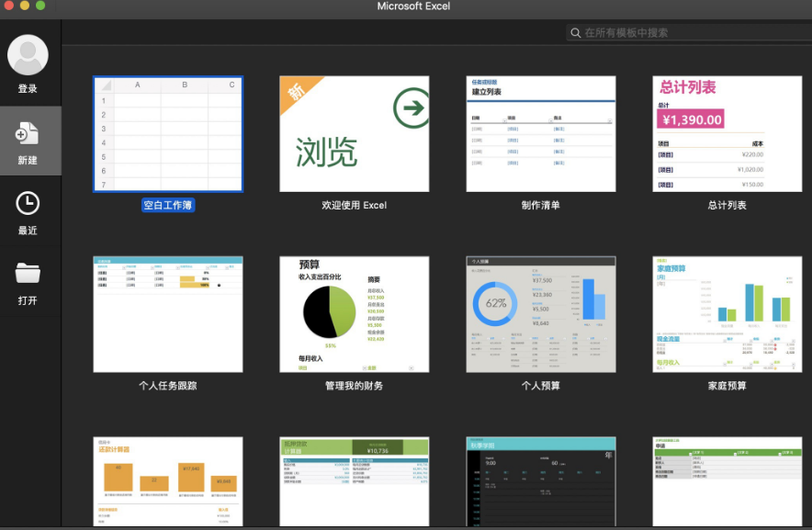Open the 个人预算 template with 62% donut
Viewport: 812px width, 530px height.
(540, 314)
